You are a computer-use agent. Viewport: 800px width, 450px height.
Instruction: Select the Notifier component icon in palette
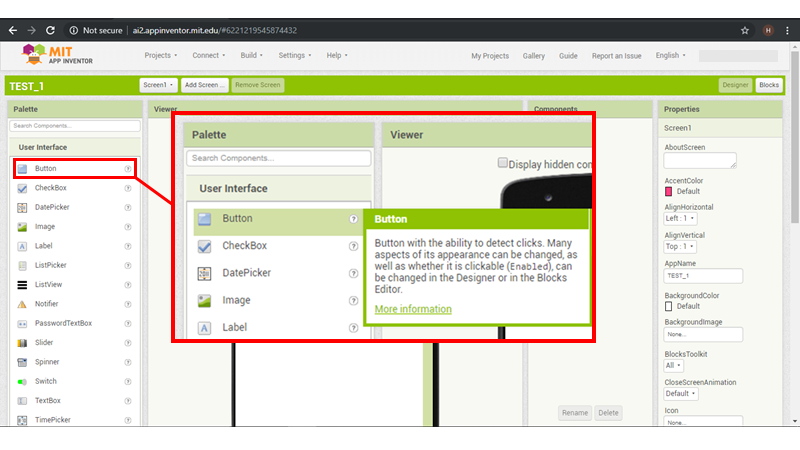tap(22, 304)
